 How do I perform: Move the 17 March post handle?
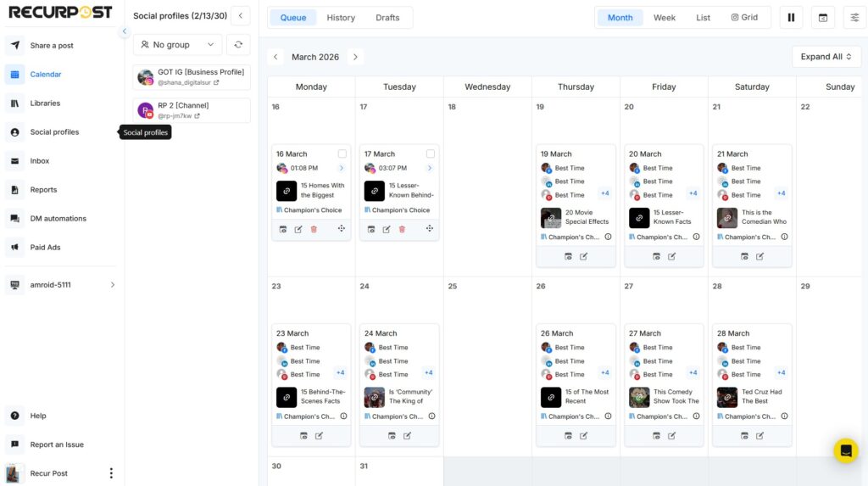430,228
